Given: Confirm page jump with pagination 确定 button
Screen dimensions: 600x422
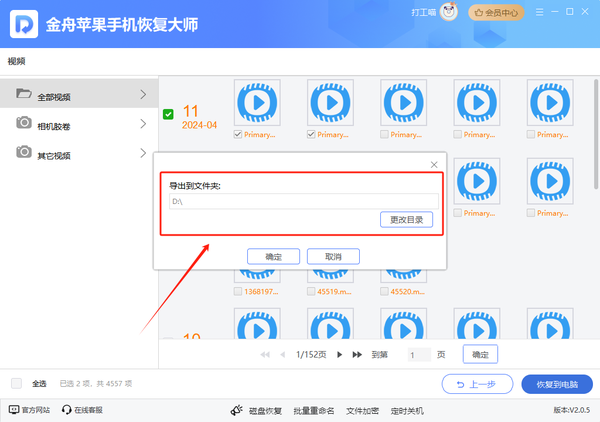Looking at the screenshot, I should 480,354.
